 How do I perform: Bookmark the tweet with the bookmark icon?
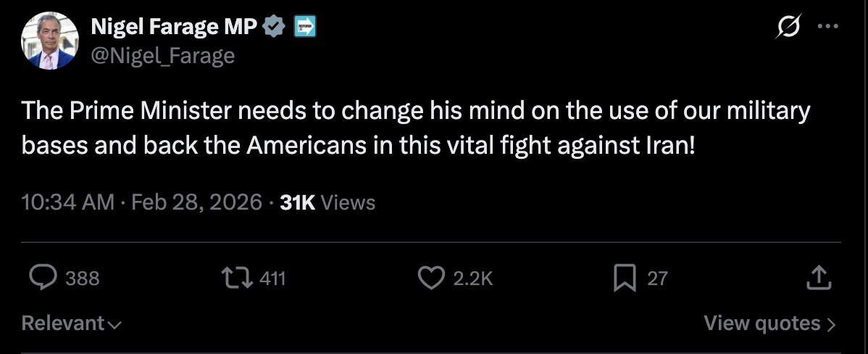pos(625,278)
